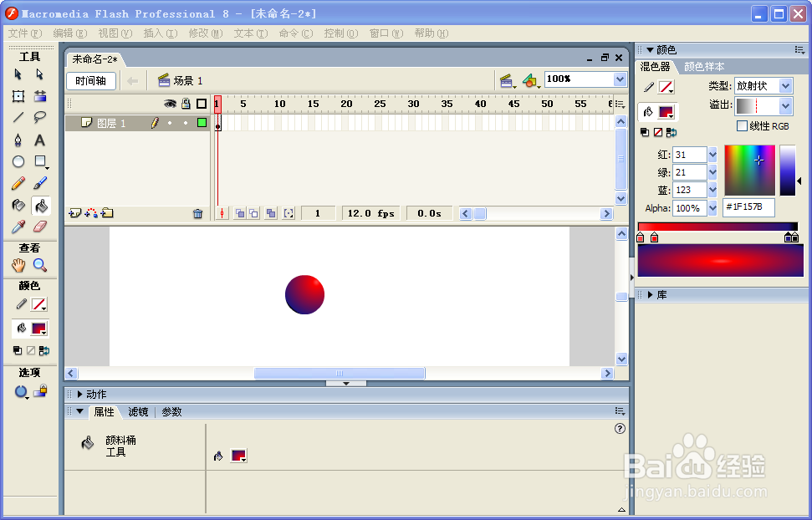Select the Zoom magnifier tool
Screen dimensions: 812x520
[40, 265]
